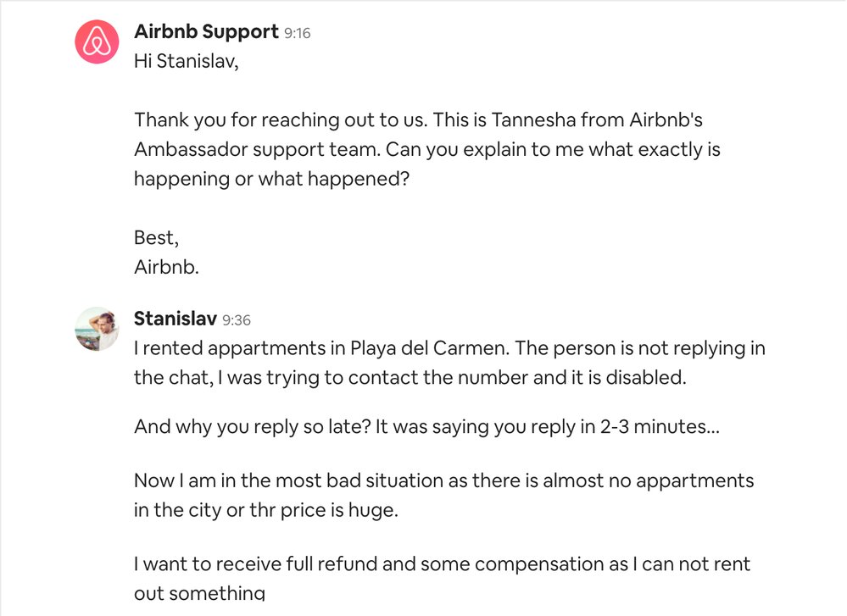Click the "happening or what happened?" line
Screen dimensions: 847x616
271,180
